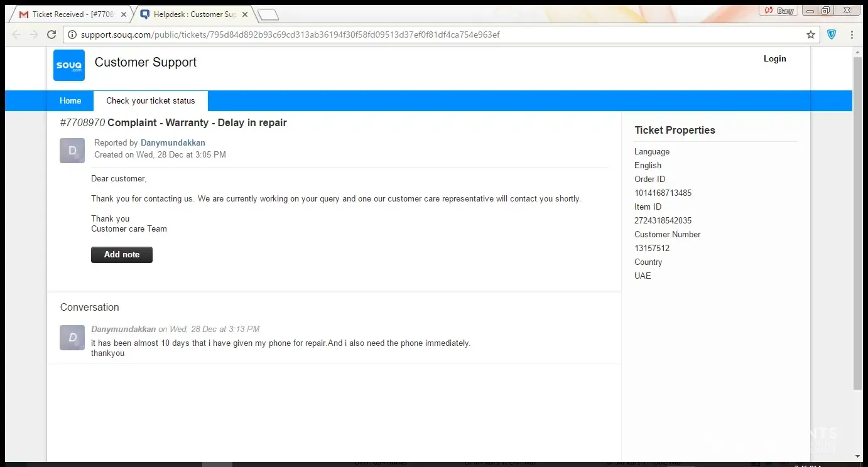Click the Souq.com logo
Viewport: 868px width, 467px height.
pos(69,65)
